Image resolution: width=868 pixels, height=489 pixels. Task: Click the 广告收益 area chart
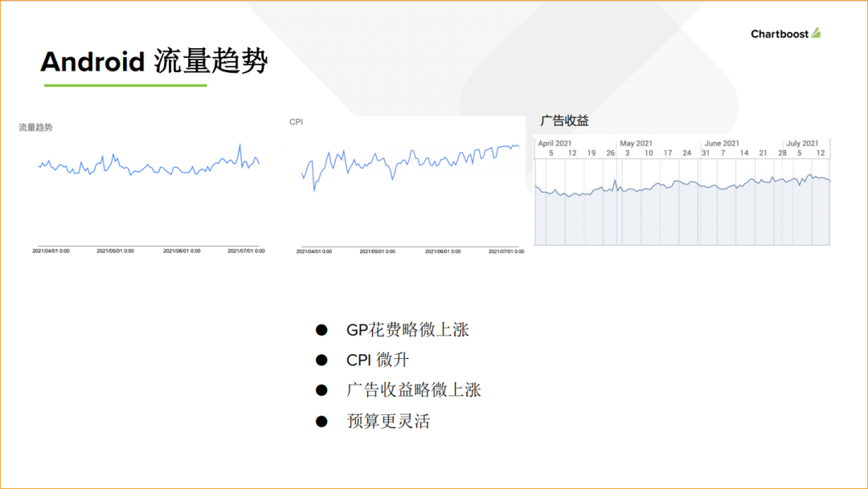click(x=683, y=201)
